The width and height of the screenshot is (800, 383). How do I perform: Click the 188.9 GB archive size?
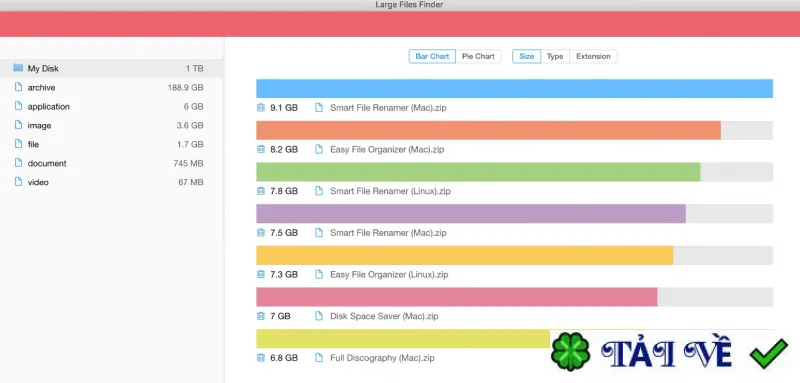coord(185,88)
